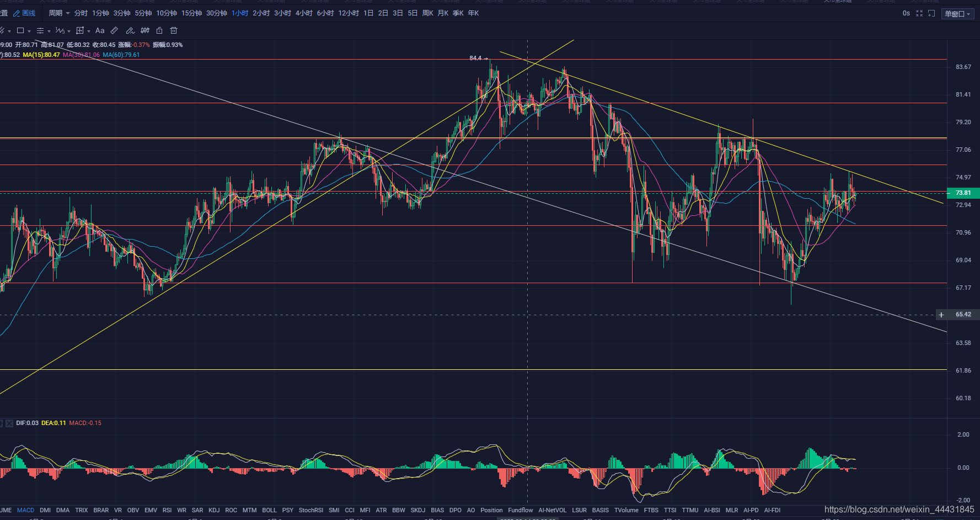
Task: Select the TVolume indicator tab
Action: tap(626, 511)
